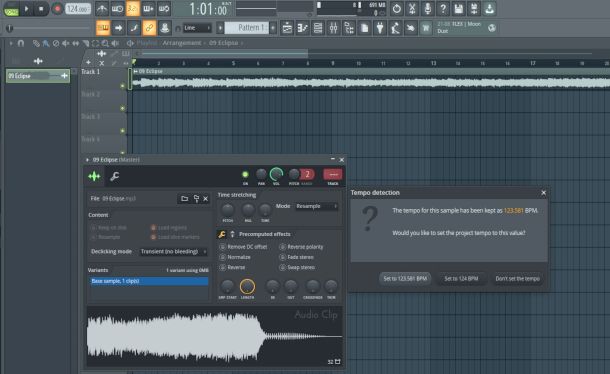This screenshot has height=374, width=610.
Task: Enable Remove DC offset option
Action: pos(244,247)
